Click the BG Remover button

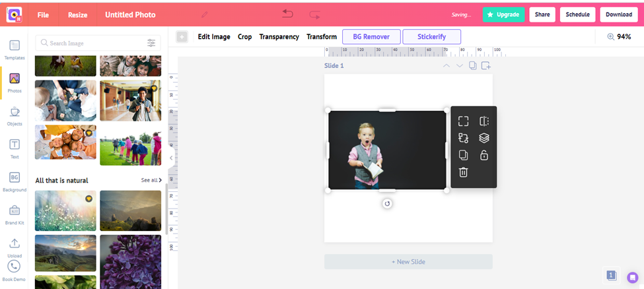[371, 36]
